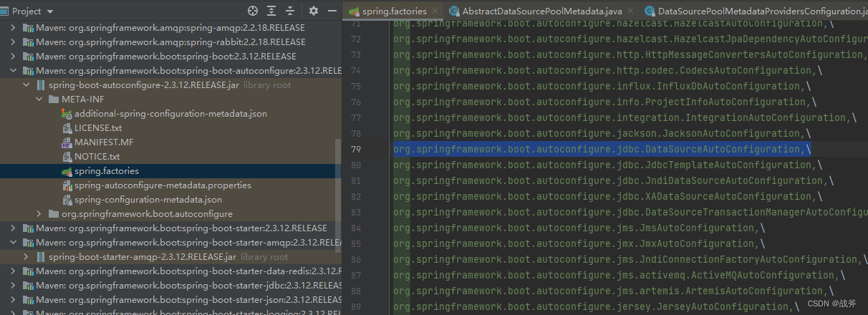Hide the Project tool window with minus icon
Screen dimensions: 868x315
click(332, 11)
